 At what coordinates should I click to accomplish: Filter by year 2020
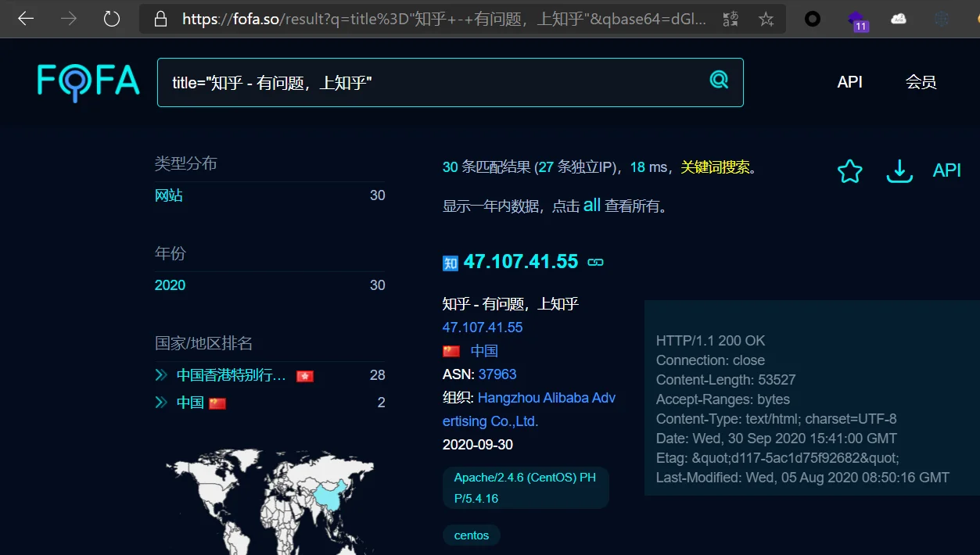[170, 285]
